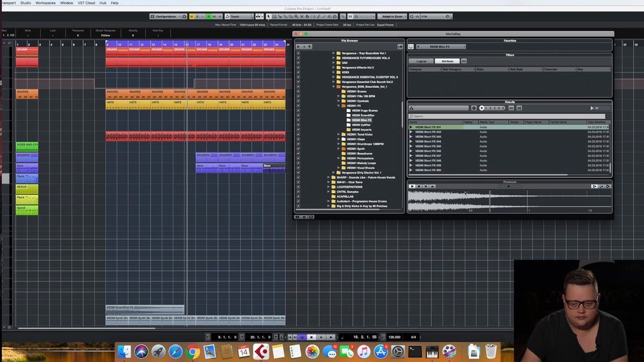The height and width of the screenshot is (362, 644).
Task: Open the Window menu
Action: tap(66, 3)
